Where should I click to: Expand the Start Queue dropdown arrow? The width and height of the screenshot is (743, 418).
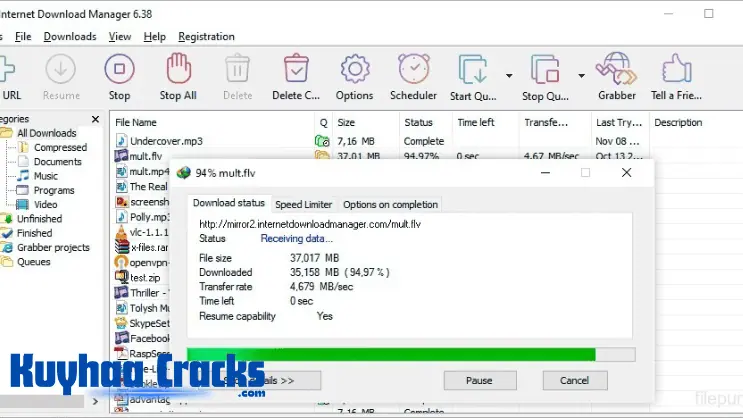coord(509,75)
